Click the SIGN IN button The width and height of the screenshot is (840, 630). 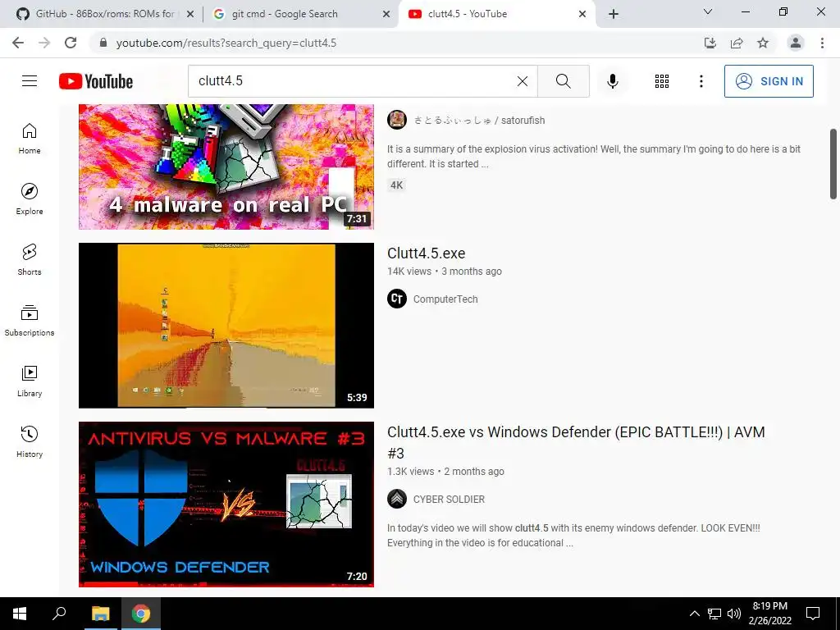[x=769, y=81]
